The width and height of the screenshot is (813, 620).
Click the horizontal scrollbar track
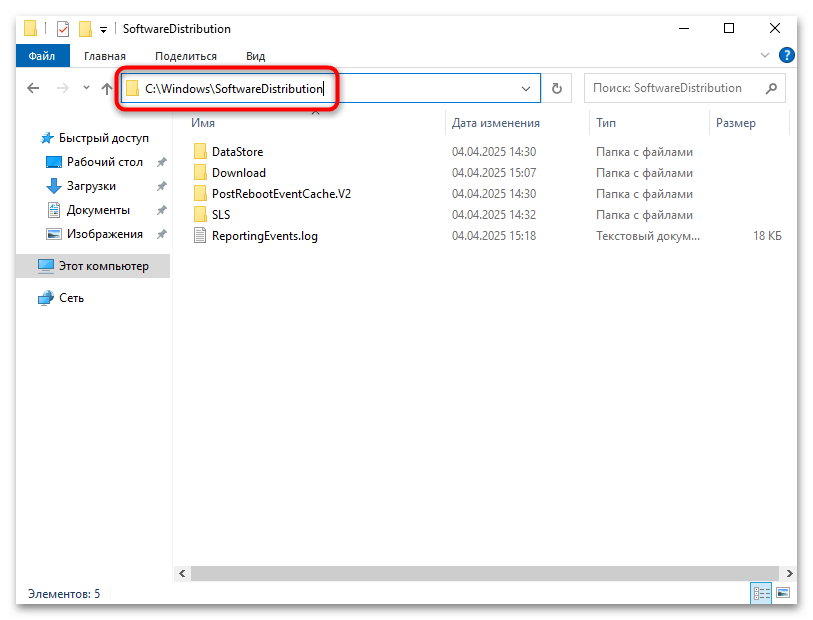coord(485,573)
